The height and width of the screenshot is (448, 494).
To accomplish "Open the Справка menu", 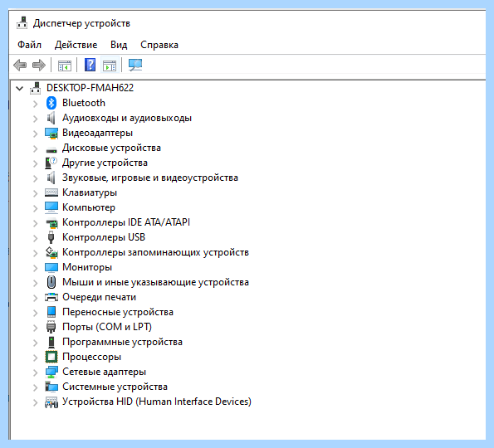I will pos(159,45).
